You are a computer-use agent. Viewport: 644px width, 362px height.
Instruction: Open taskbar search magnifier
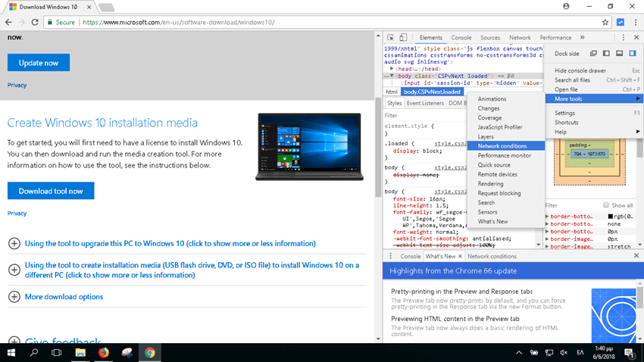[x=34, y=353]
